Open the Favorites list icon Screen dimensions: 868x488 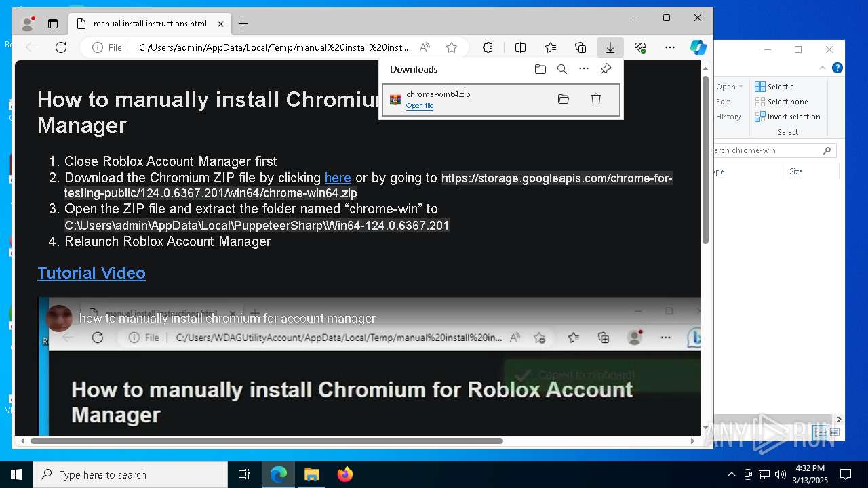[x=551, y=47]
